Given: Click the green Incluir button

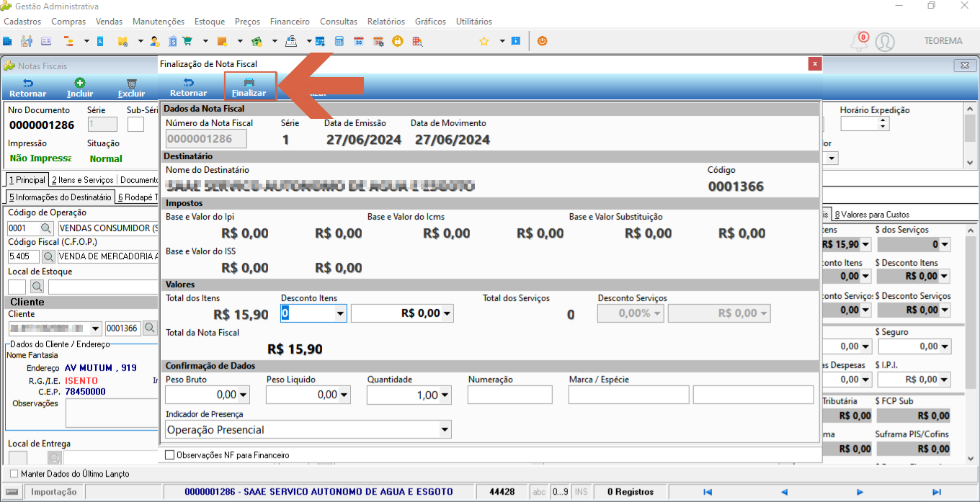Looking at the screenshot, I should (x=80, y=88).
